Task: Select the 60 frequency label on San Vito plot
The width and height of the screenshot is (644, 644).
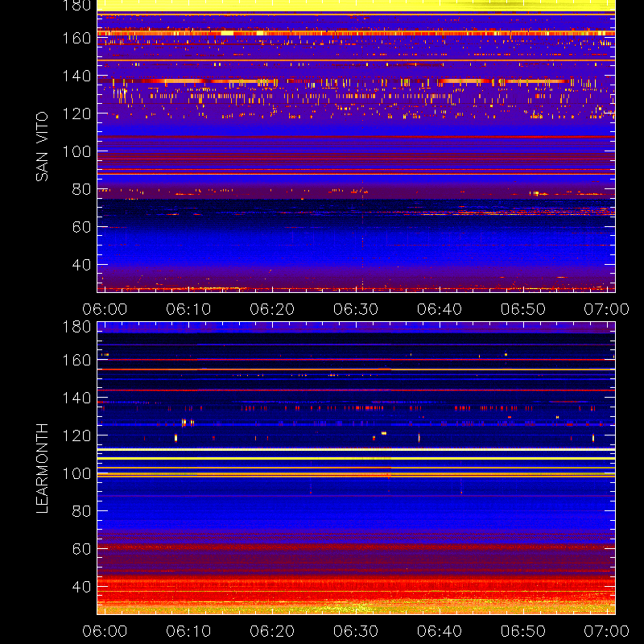Action: click(x=81, y=227)
